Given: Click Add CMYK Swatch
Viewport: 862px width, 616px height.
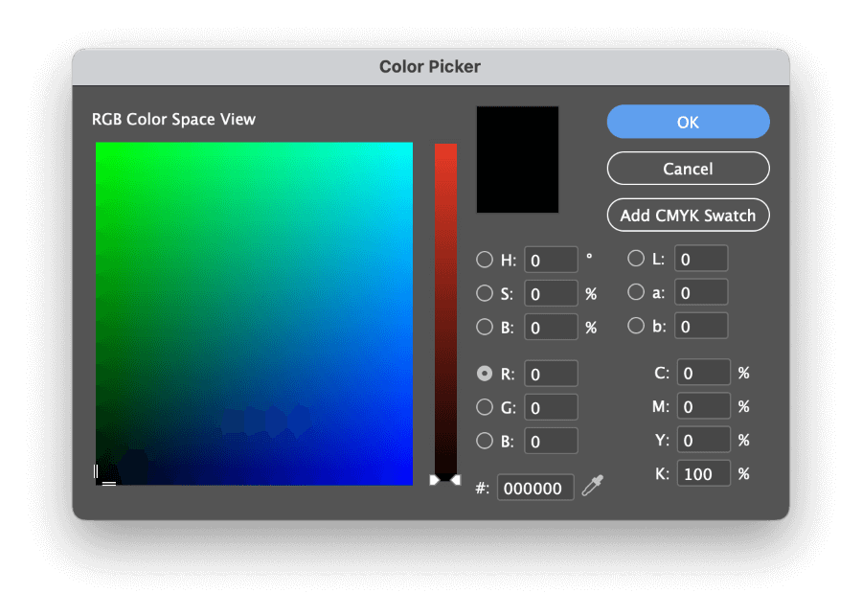Looking at the screenshot, I should point(688,215).
